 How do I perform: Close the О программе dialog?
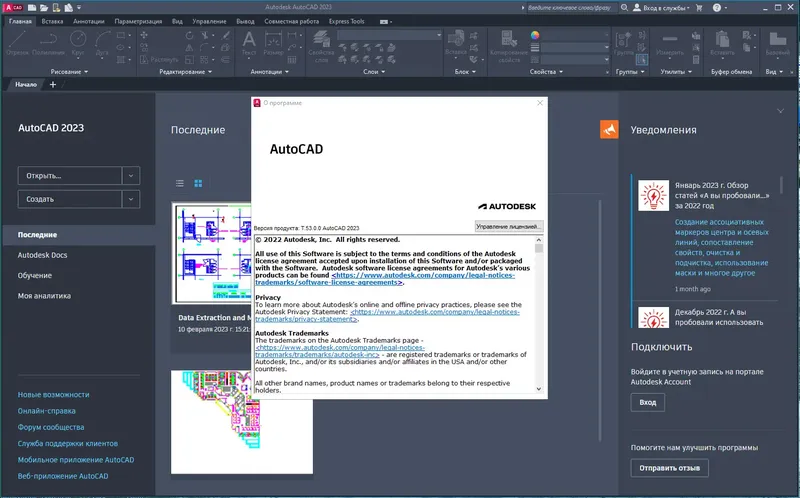click(540, 103)
